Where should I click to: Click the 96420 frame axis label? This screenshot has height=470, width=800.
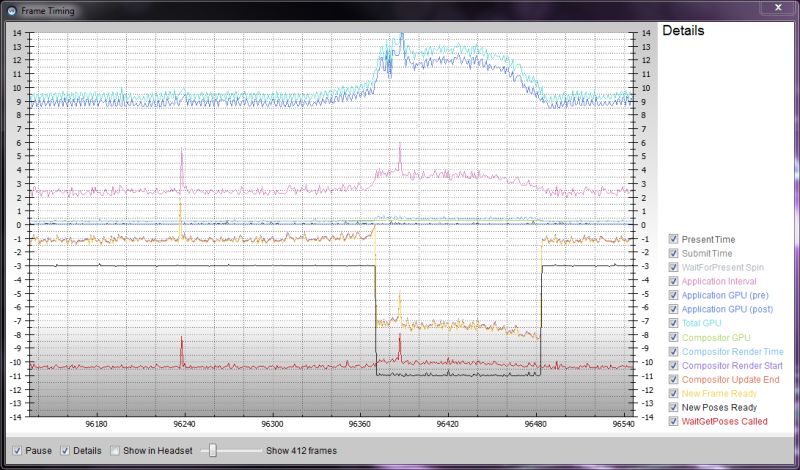pos(448,424)
